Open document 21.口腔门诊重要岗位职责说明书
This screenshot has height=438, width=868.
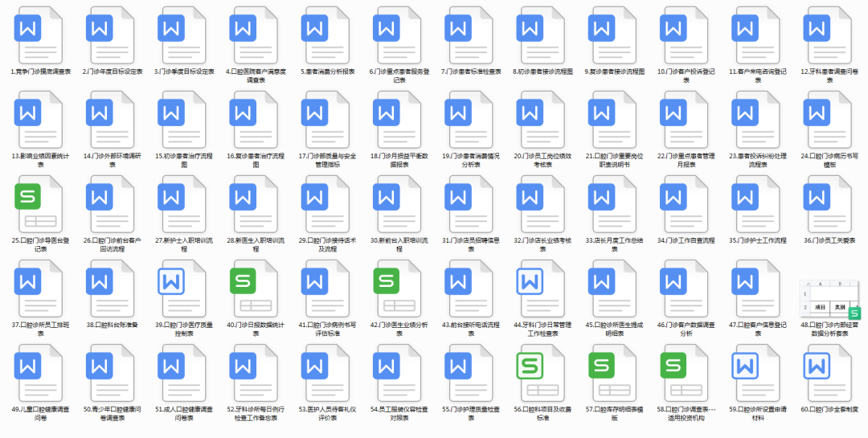pyautogui.click(x=615, y=121)
